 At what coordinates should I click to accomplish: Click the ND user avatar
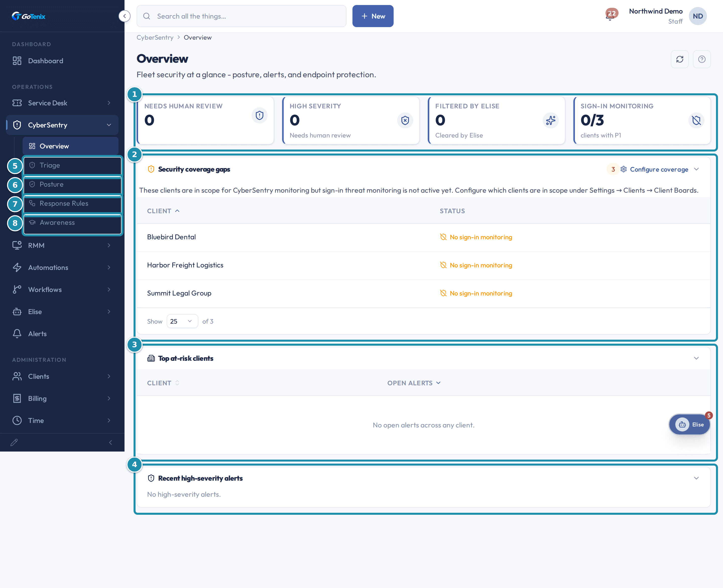coord(698,16)
